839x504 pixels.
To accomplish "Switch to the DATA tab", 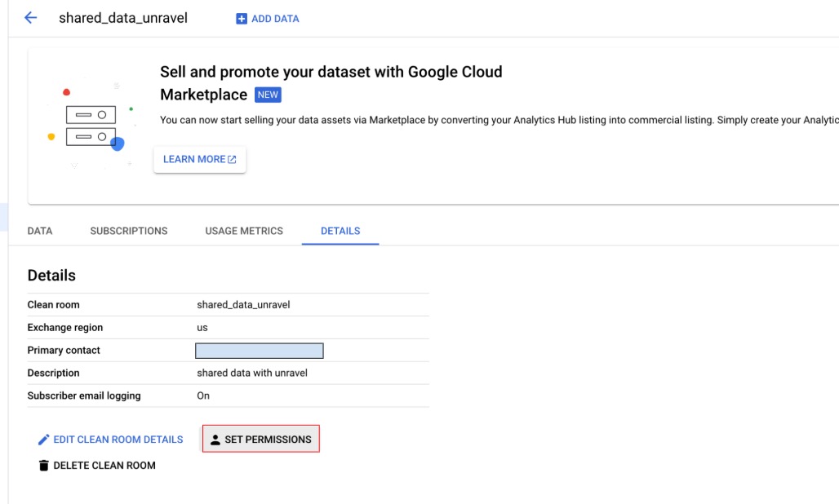I will coord(40,231).
